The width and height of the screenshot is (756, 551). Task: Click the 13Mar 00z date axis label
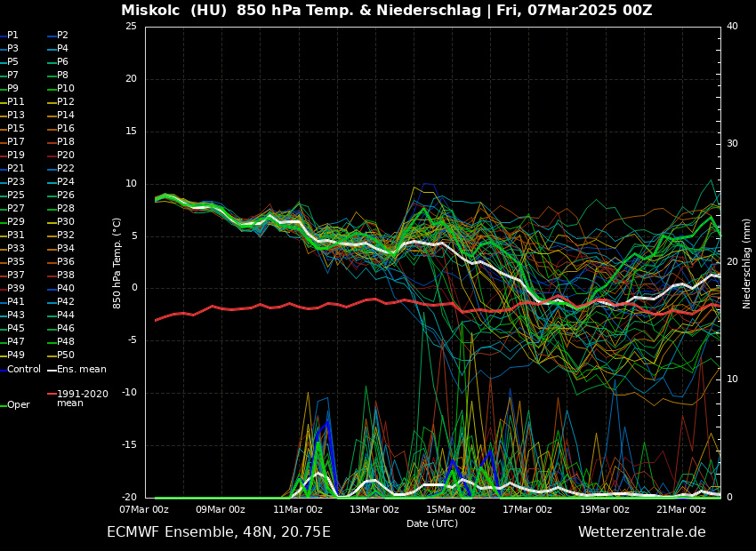pos(374,509)
